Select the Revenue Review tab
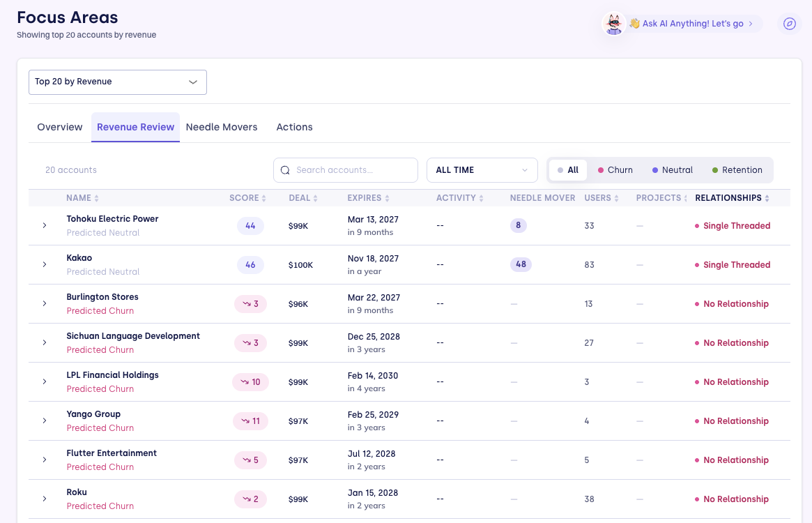This screenshot has height=523, width=812. pos(136,127)
